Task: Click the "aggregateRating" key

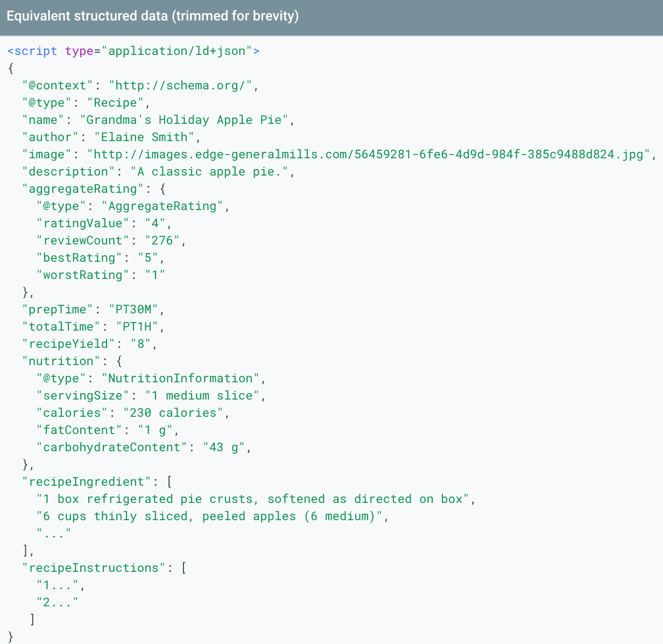Action: point(83,189)
